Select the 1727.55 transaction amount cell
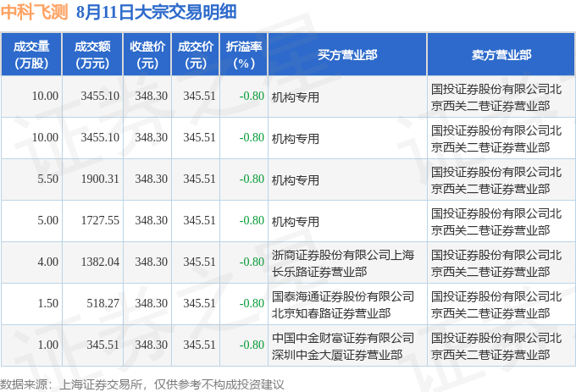 92,221
